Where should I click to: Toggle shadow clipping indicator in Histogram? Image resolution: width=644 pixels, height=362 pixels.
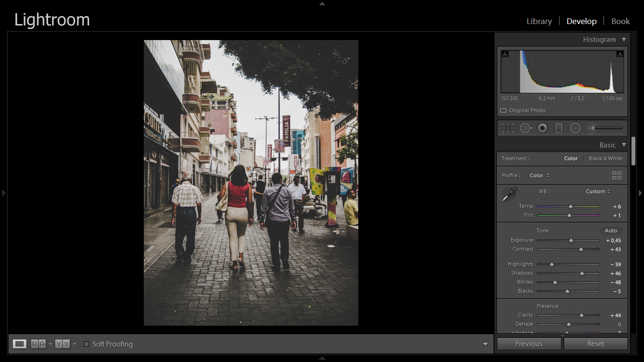point(505,54)
